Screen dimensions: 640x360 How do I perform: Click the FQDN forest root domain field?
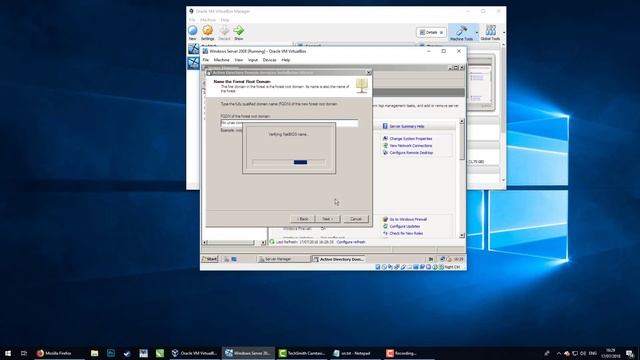click(x=289, y=123)
